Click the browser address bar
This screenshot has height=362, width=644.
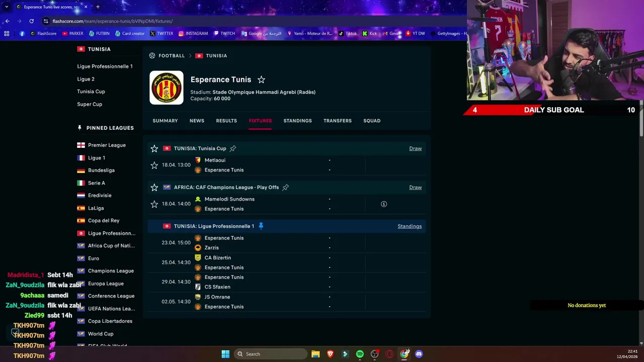pyautogui.click(x=252, y=21)
